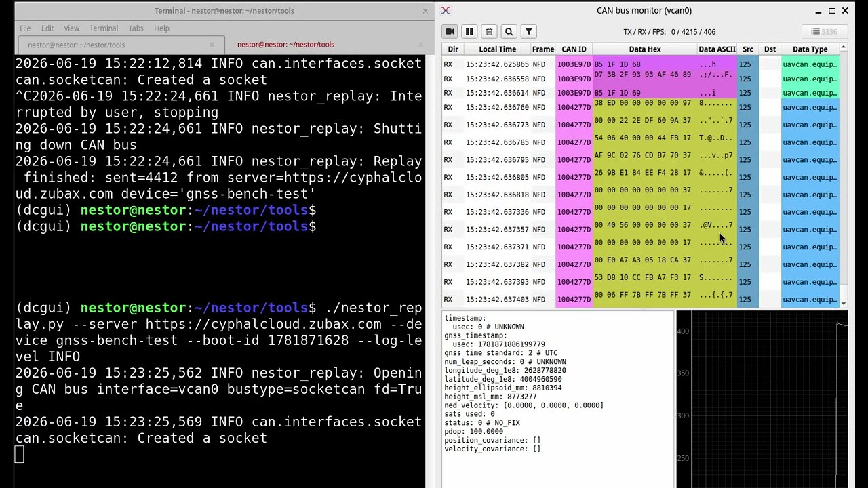This screenshot has width=868, height=488.
Task: Click the plot area in CAN monitor
Action: tap(762, 399)
